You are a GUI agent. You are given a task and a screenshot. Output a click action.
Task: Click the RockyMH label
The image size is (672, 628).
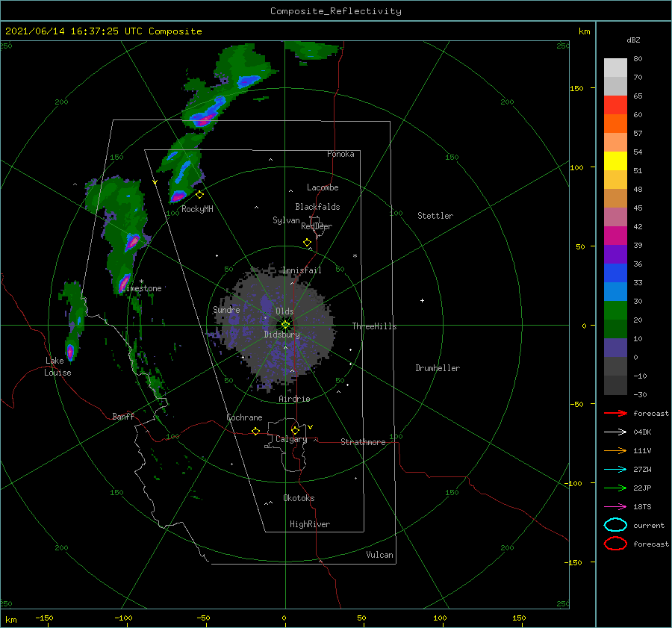(x=197, y=209)
